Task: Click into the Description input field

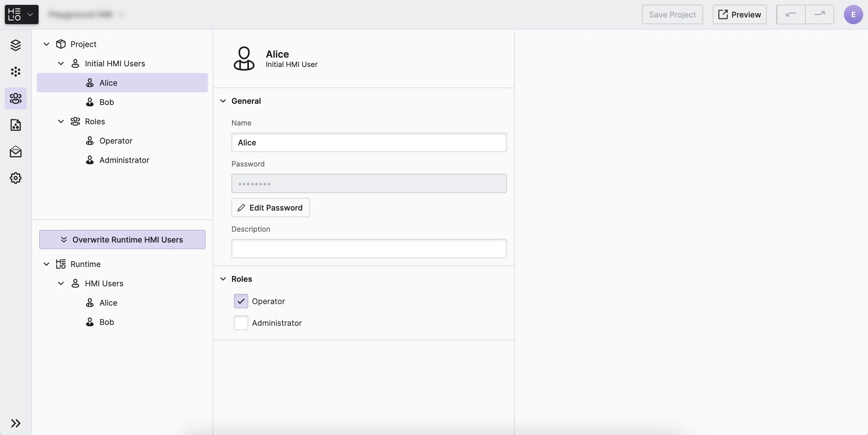Action: [x=369, y=249]
